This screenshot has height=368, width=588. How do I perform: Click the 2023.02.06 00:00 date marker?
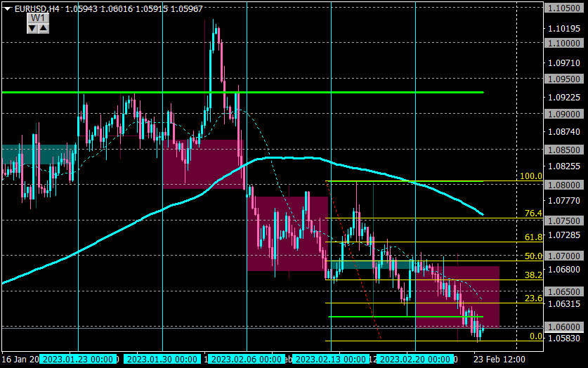point(247,360)
